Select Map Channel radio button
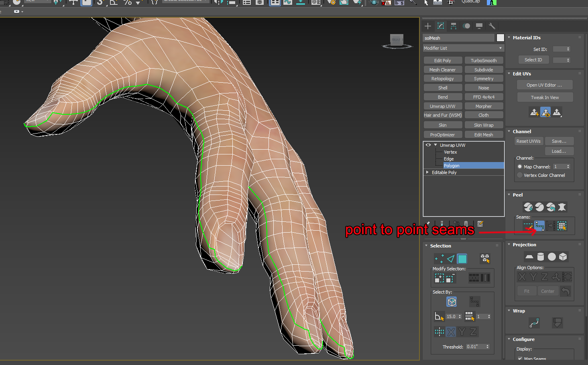 (x=520, y=166)
